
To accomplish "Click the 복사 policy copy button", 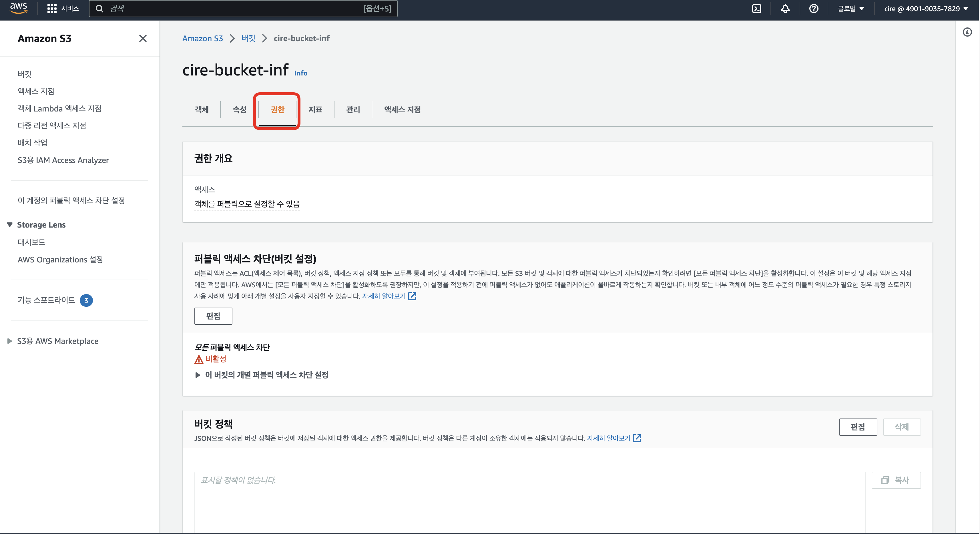I will click(896, 480).
